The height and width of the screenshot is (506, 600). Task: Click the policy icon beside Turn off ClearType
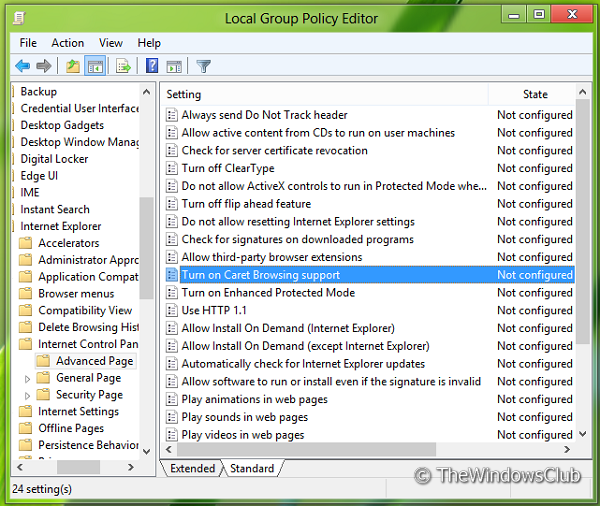[x=172, y=168]
